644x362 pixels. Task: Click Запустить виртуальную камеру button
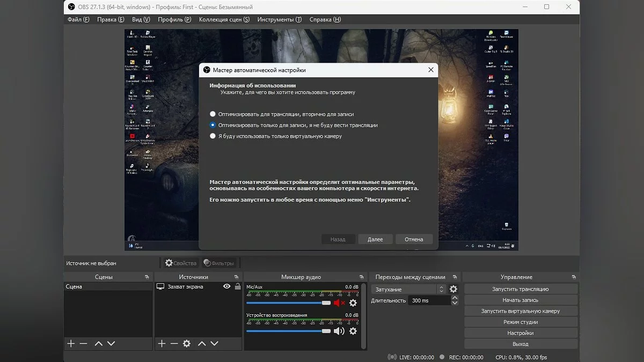coord(521,311)
